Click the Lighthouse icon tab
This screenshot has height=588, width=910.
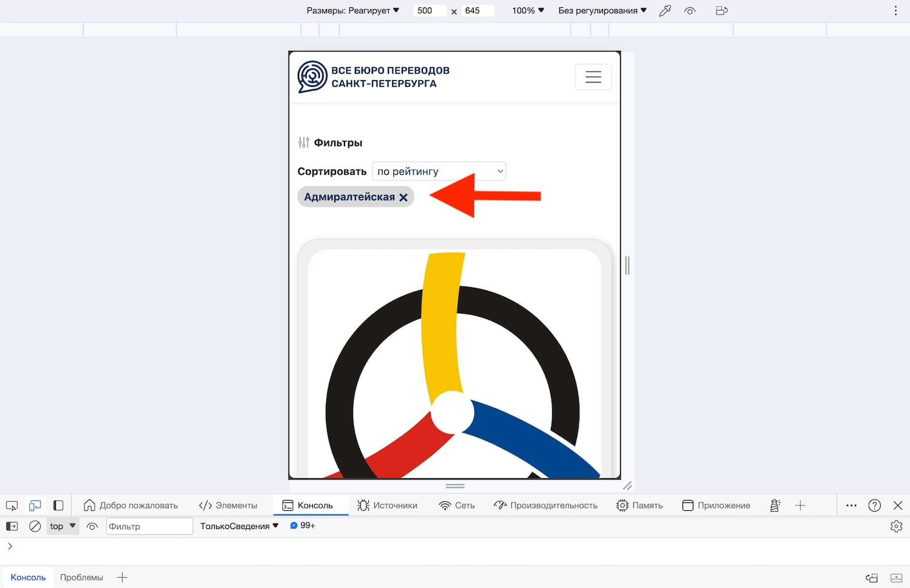pyautogui.click(x=775, y=505)
